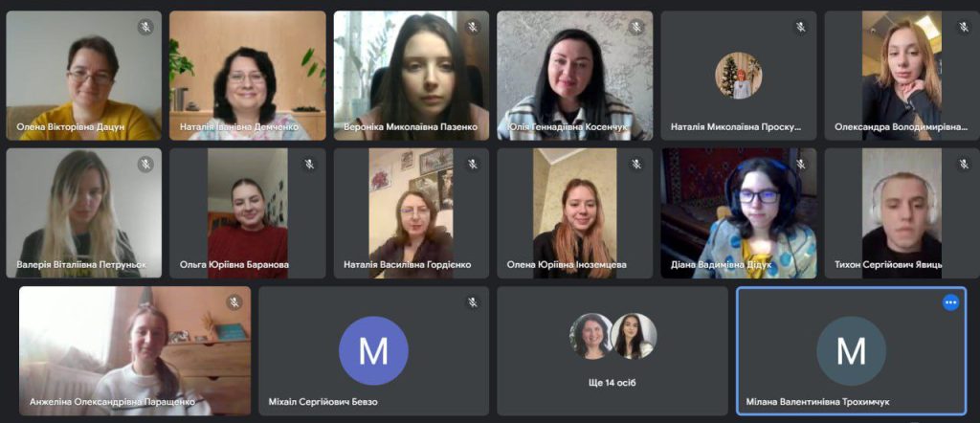The image size is (980, 423).
Task: Click the purple M avatar of Міхаіл Бевзо
Action: pos(374,350)
